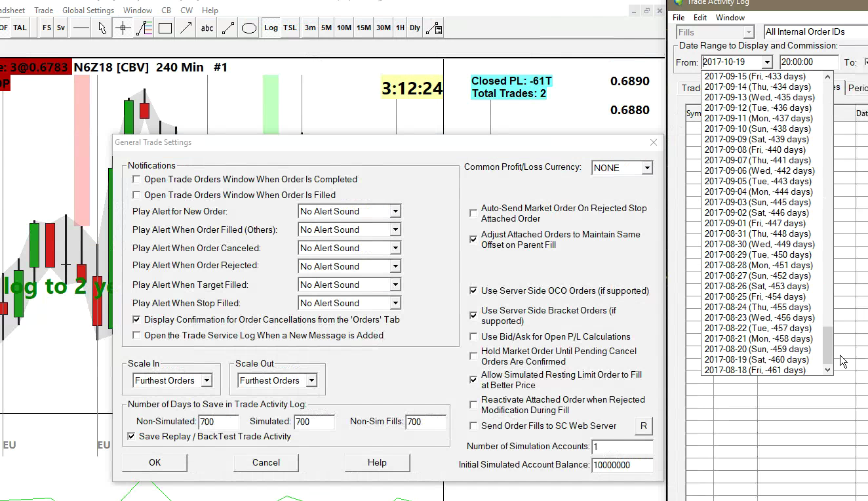Open Play Alert When Order Canceled dropdown
Image resolution: width=868 pixels, height=501 pixels.
(395, 248)
